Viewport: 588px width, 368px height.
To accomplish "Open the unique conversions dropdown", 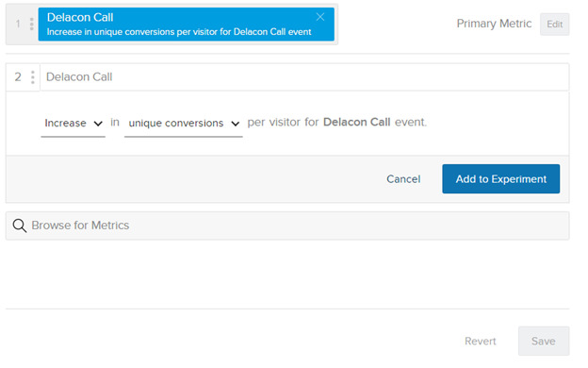I will (184, 124).
